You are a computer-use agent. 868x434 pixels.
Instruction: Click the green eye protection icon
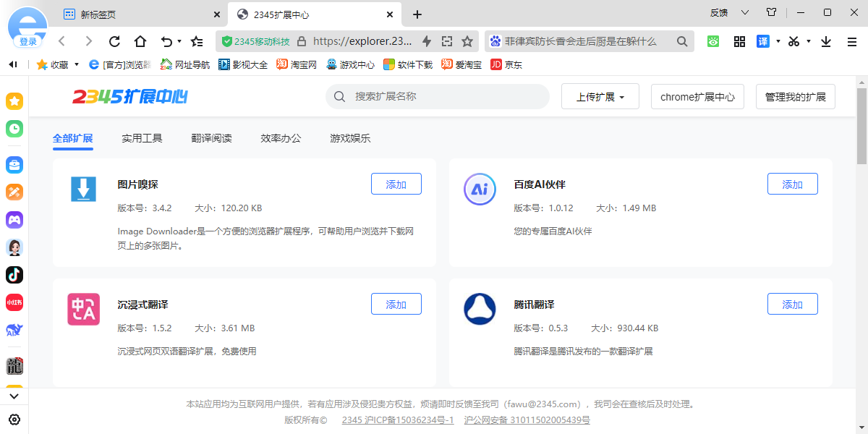click(x=713, y=41)
